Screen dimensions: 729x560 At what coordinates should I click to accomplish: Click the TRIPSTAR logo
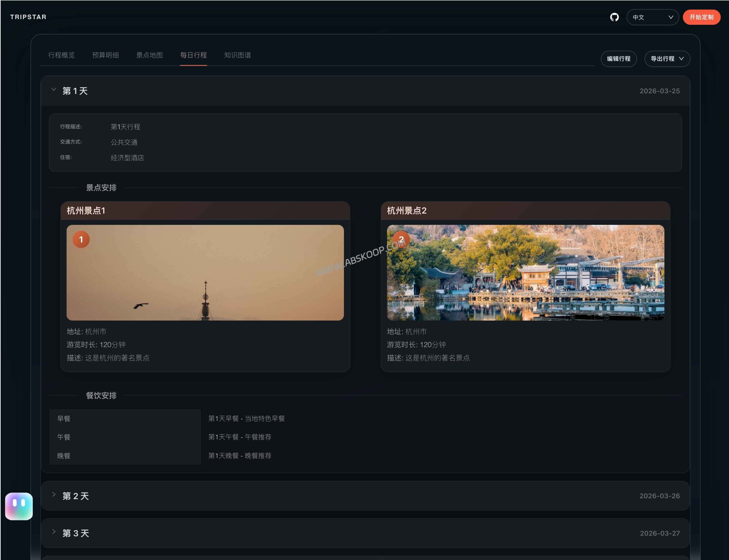[28, 17]
